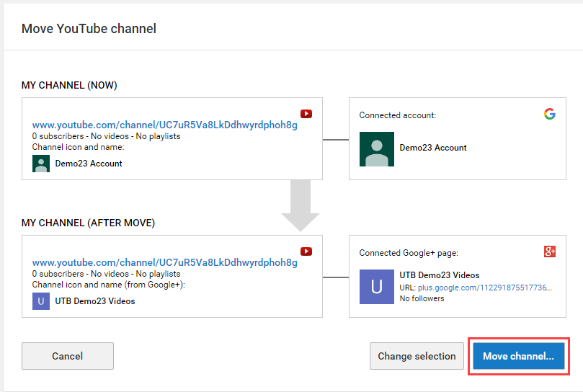Click '0 subscribers - No videos' line in current channel
The image size is (583, 392).
(x=106, y=136)
